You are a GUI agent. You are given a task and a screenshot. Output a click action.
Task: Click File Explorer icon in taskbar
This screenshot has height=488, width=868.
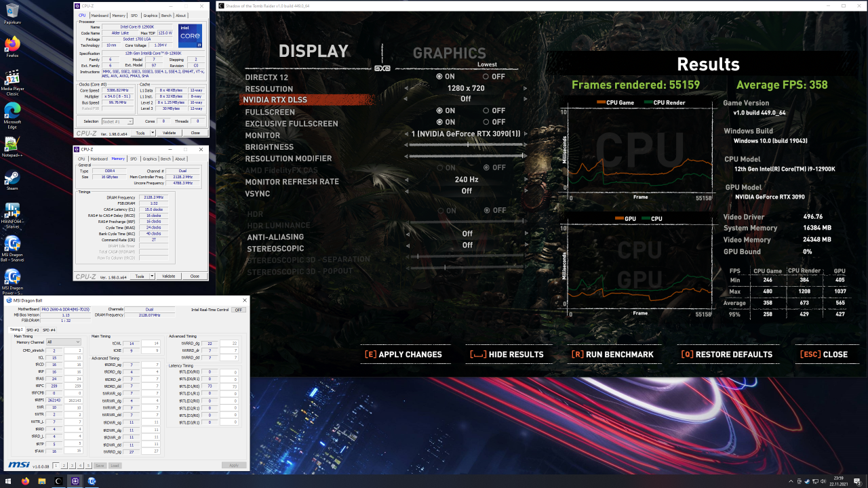pos(42,481)
